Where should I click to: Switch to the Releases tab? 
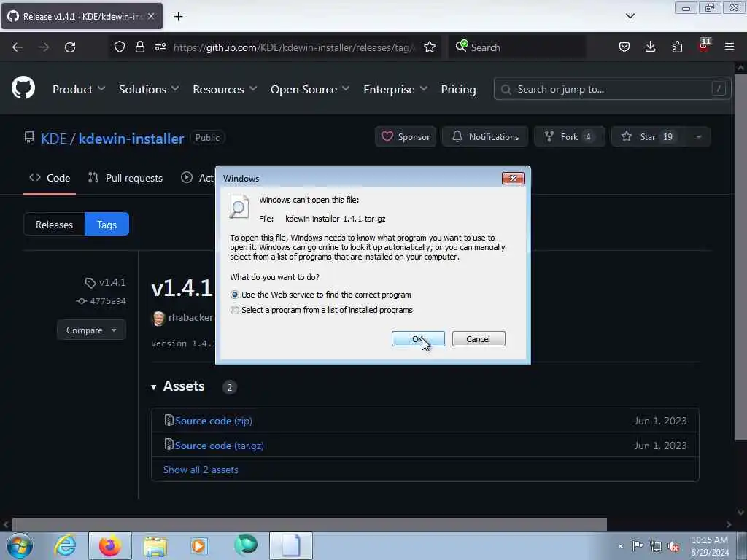[x=54, y=225]
